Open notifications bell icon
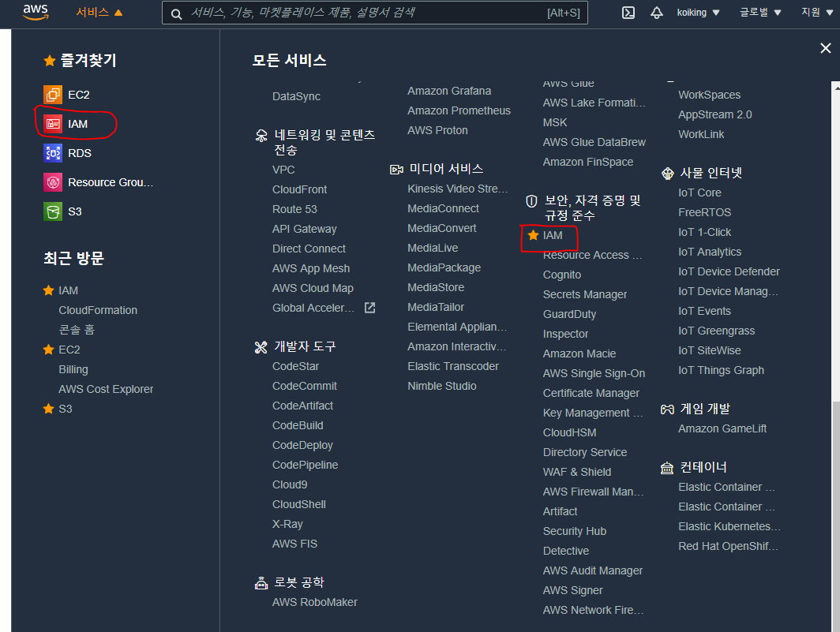The image size is (840, 632). tap(656, 13)
